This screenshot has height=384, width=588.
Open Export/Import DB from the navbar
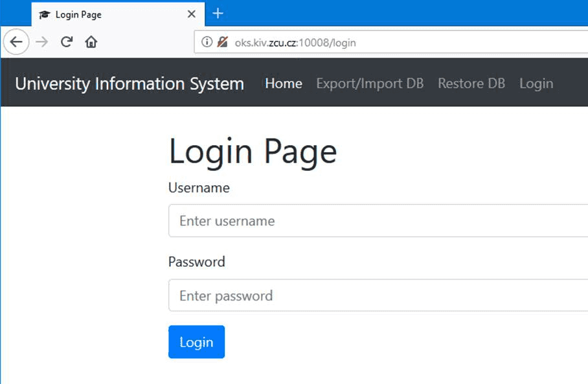coord(370,84)
